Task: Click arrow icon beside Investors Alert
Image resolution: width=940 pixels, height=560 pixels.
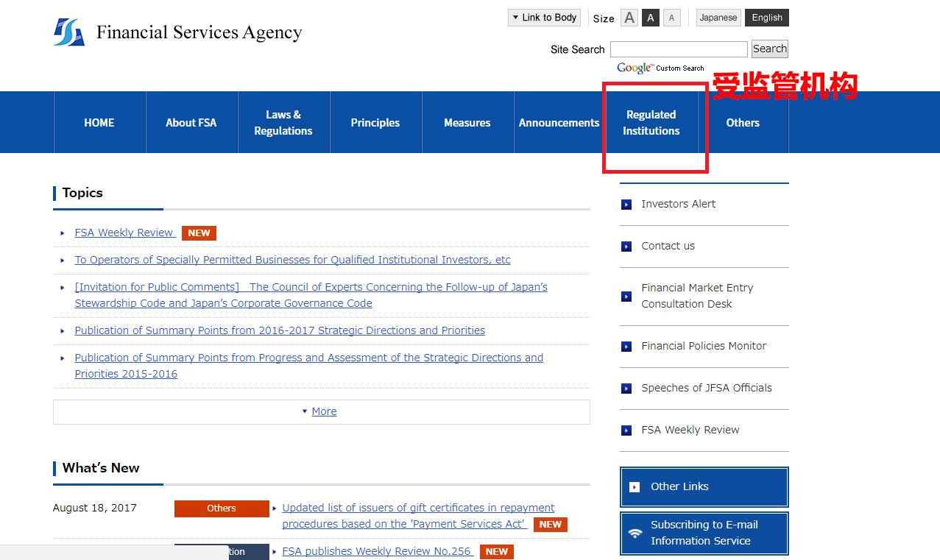Action: tap(626, 205)
